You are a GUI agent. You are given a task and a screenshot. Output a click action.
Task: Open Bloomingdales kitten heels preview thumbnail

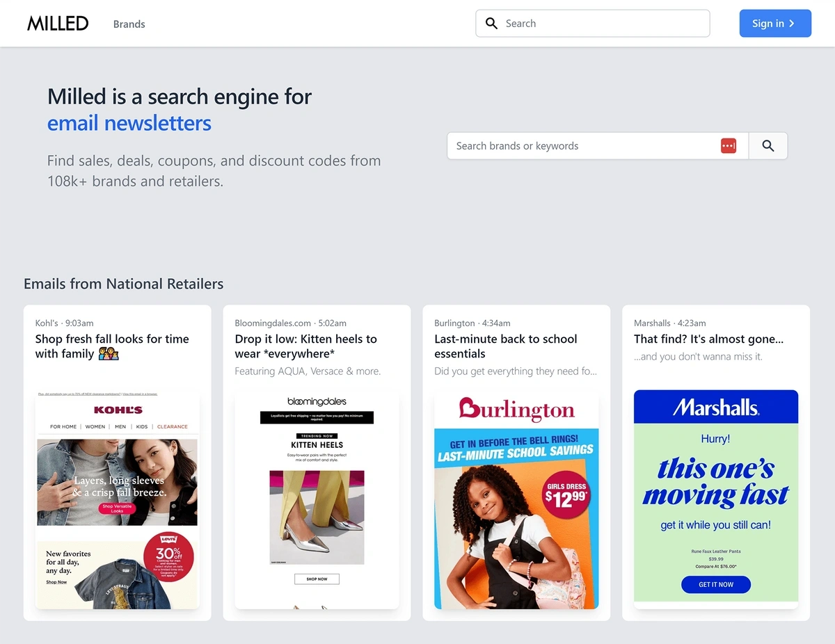point(317,499)
